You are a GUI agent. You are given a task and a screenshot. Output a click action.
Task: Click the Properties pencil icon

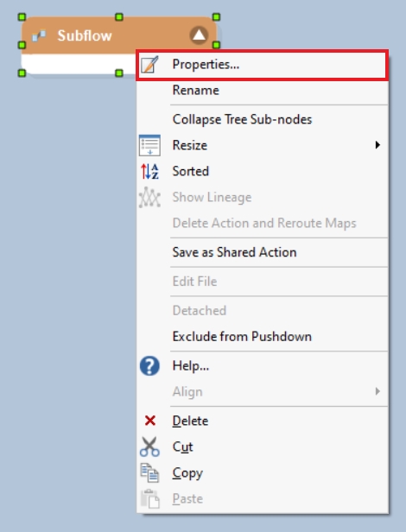149,64
